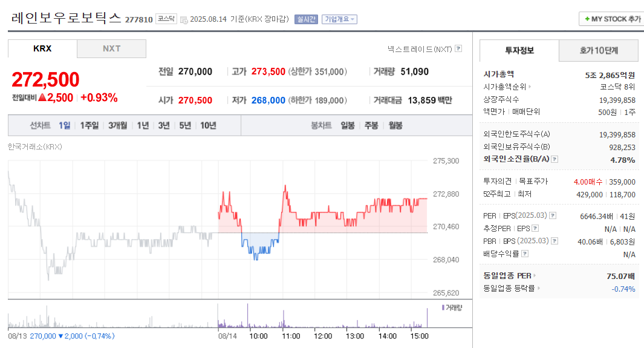Expand the 시가총액순위 arrow
Viewport: 644px width, 348px height.
coord(530,87)
